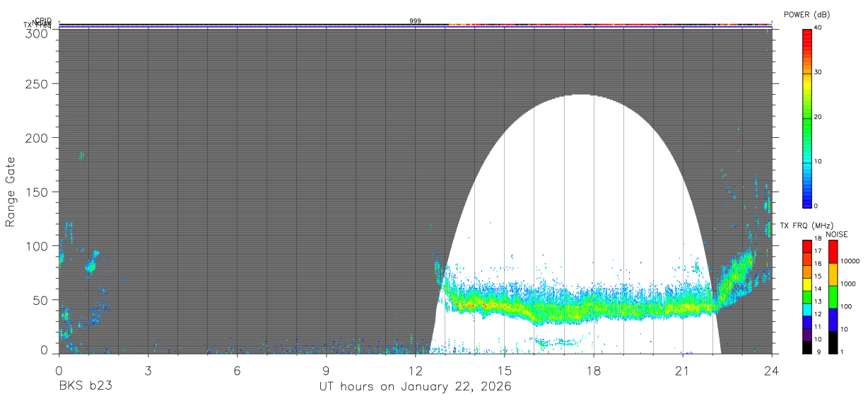Click the UT hours axis tick label 18

pyautogui.click(x=593, y=371)
